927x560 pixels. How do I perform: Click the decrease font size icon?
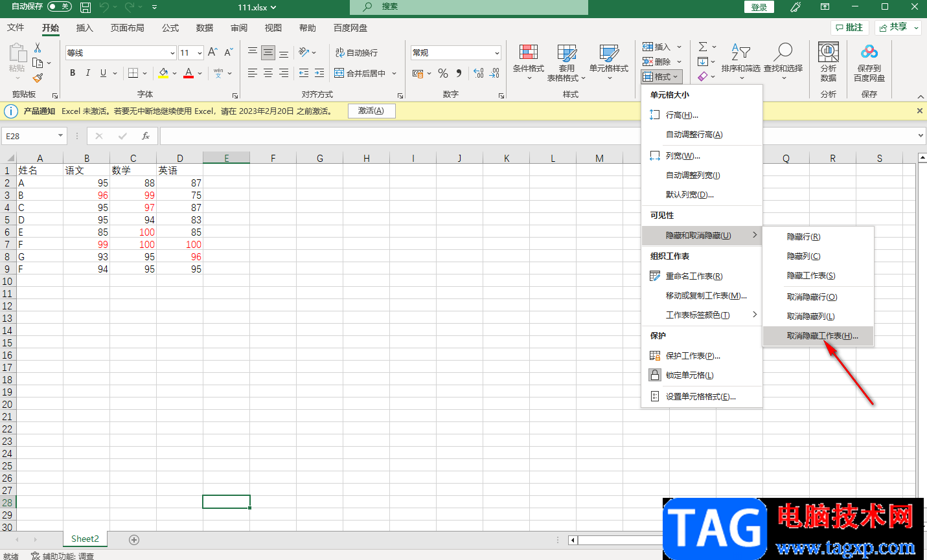point(229,52)
